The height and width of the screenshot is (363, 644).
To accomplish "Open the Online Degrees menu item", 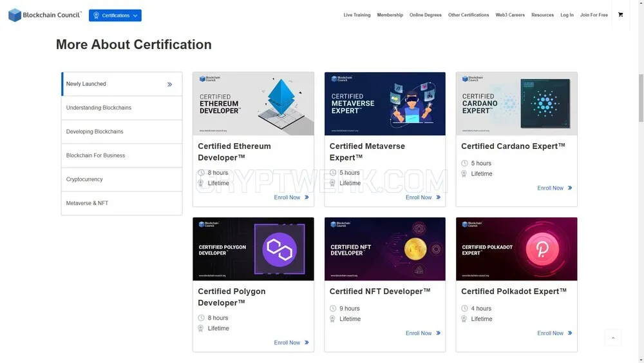I will pos(426,15).
